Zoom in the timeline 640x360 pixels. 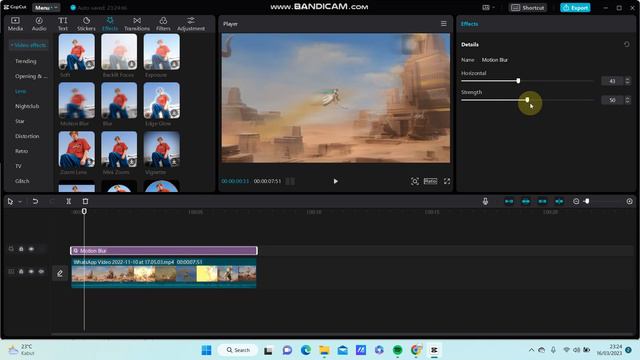click(629, 201)
